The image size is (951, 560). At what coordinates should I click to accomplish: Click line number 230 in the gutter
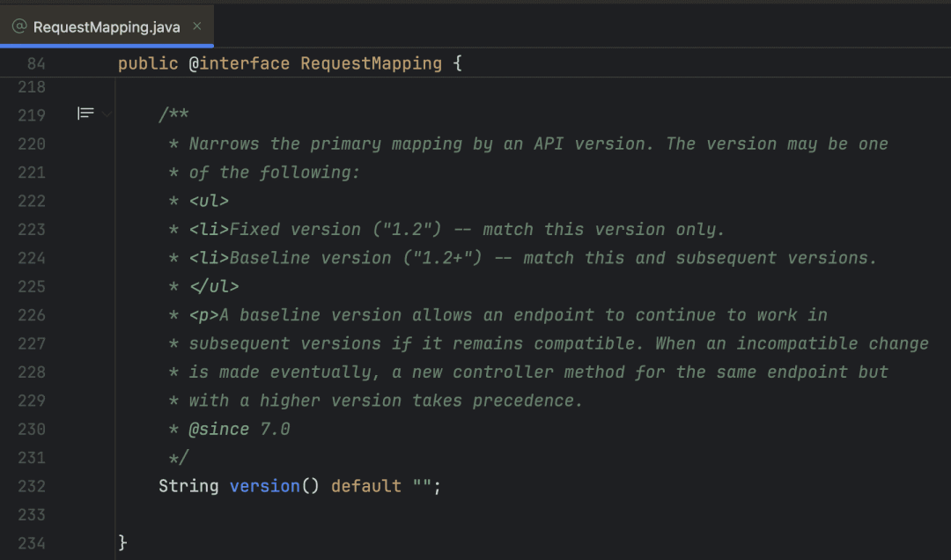click(32, 430)
